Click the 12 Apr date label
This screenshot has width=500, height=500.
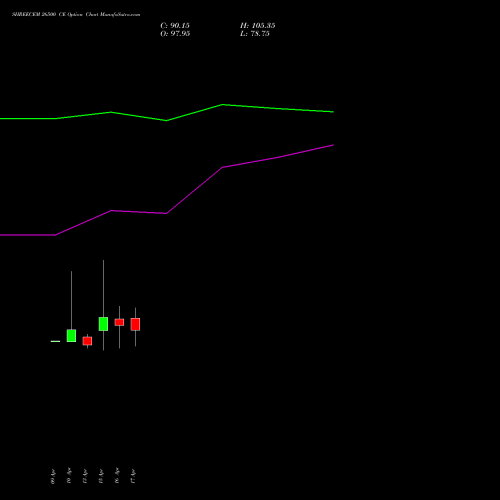85,477
